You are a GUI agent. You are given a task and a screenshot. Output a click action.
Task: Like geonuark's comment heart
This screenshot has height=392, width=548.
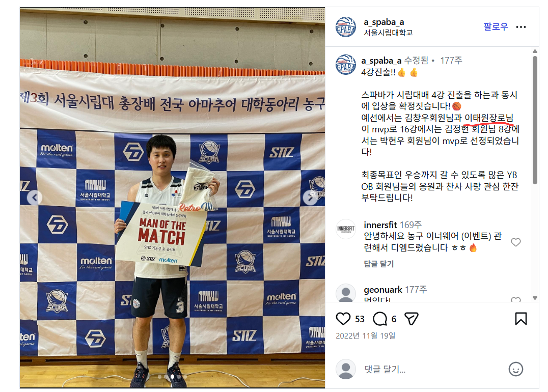pyautogui.click(x=516, y=299)
